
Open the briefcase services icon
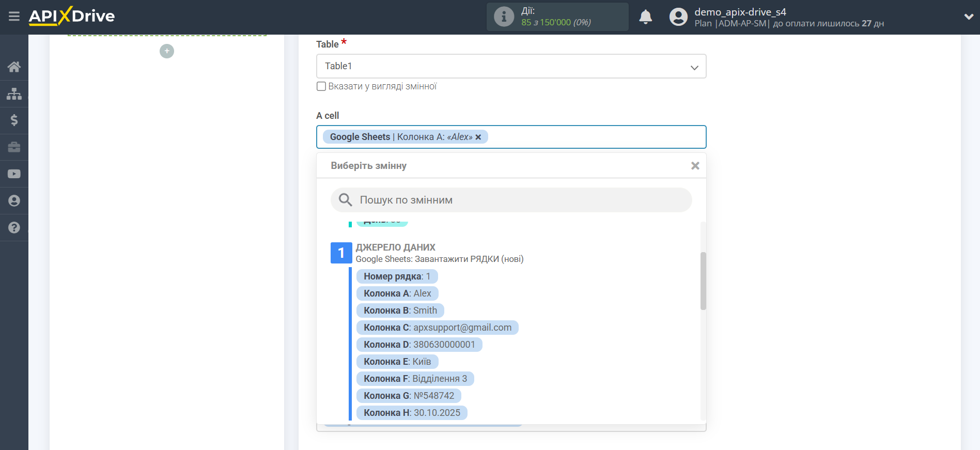point(14,147)
